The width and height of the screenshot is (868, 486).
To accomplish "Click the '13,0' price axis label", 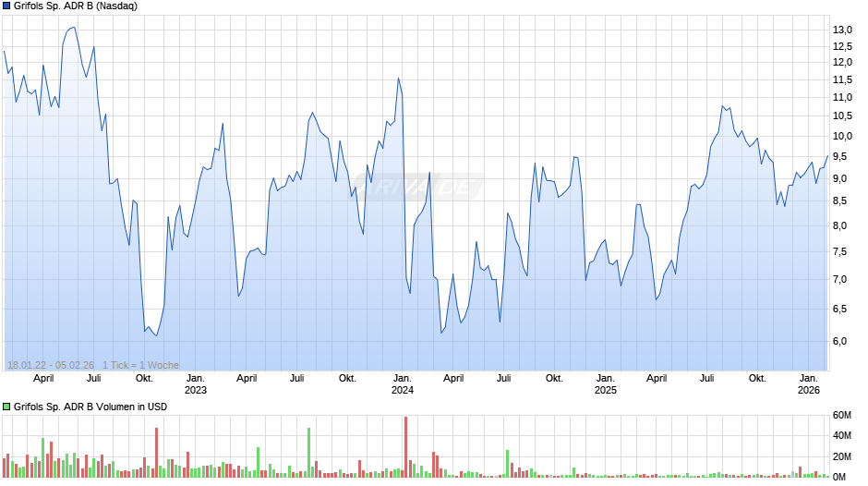I will point(842,30).
